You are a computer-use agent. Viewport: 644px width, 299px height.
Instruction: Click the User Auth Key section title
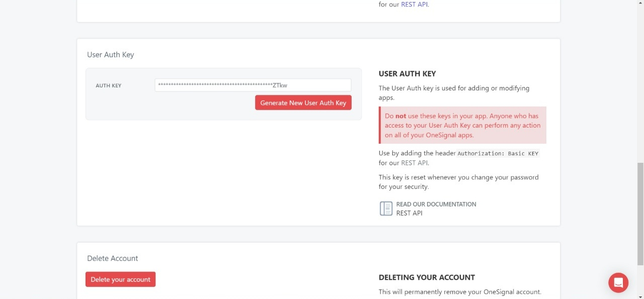pyautogui.click(x=110, y=54)
